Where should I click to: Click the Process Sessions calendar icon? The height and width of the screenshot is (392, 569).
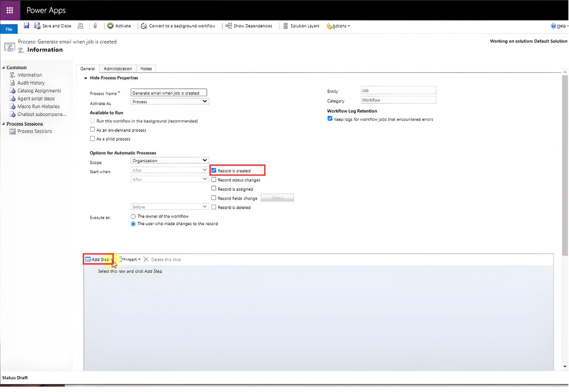[12, 131]
